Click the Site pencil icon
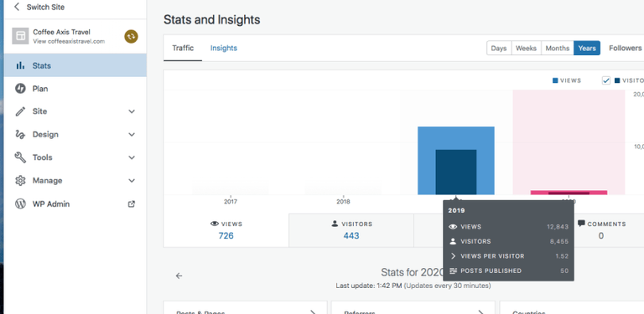Image resolution: width=644 pixels, height=314 pixels. pyautogui.click(x=20, y=111)
